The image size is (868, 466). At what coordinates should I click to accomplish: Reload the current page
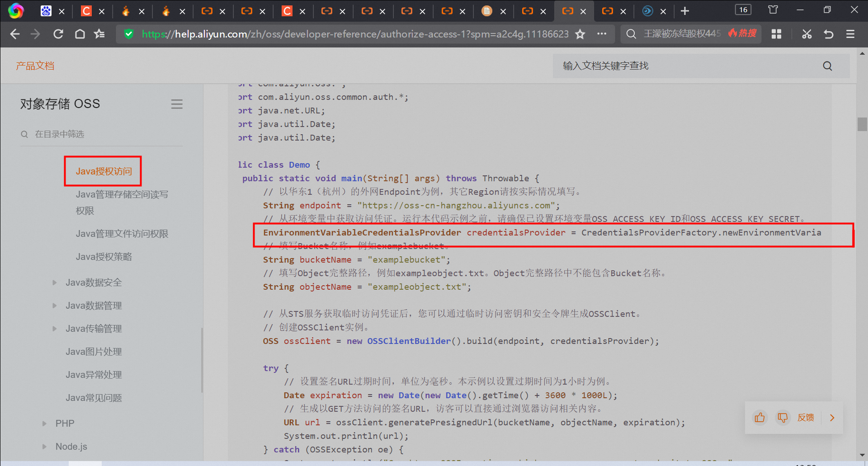(x=58, y=34)
